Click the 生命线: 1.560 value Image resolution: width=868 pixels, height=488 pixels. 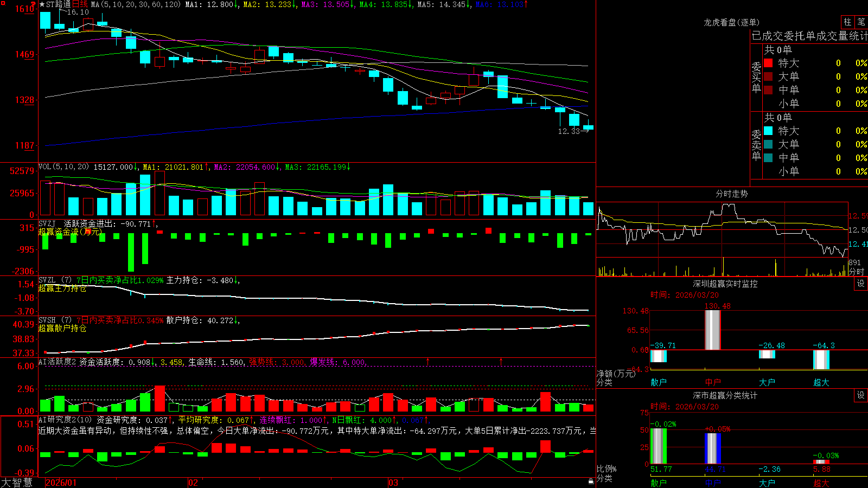216,362
